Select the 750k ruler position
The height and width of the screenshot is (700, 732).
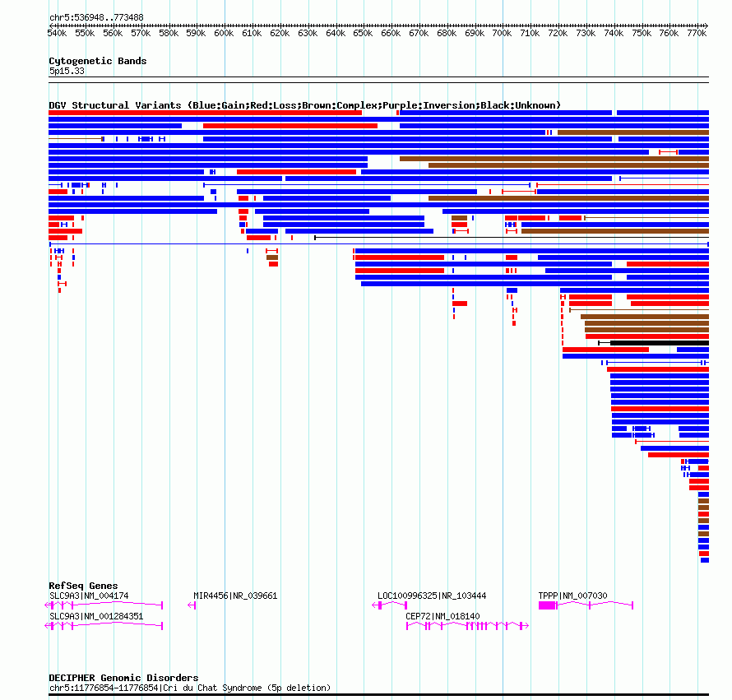coord(642,33)
